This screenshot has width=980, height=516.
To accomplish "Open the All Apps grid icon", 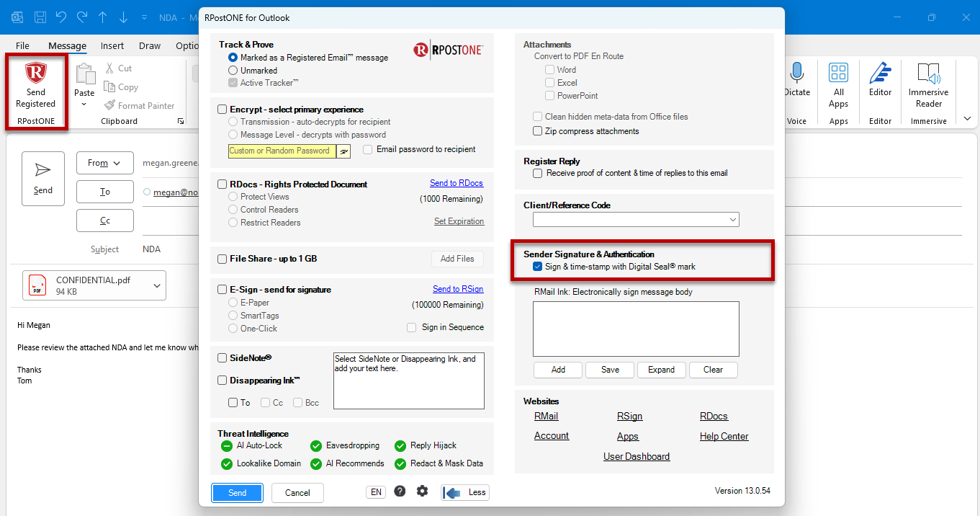I will (838, 73).
